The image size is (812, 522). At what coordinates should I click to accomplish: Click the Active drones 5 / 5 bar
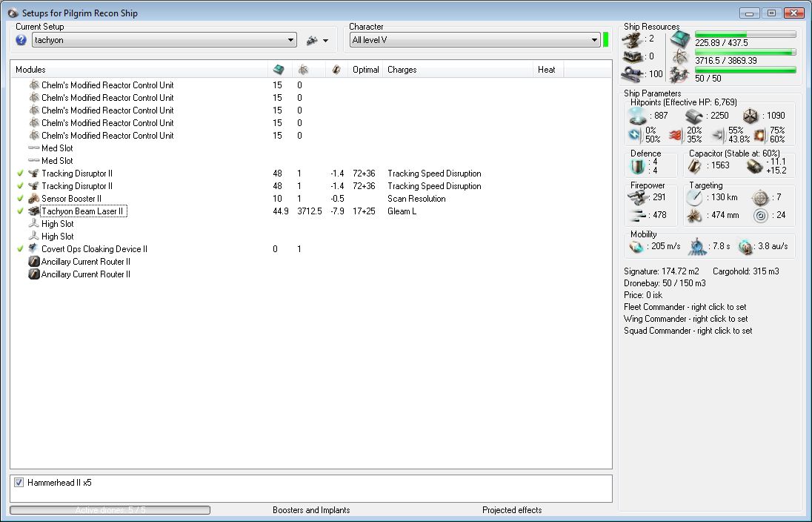(110, 510)
